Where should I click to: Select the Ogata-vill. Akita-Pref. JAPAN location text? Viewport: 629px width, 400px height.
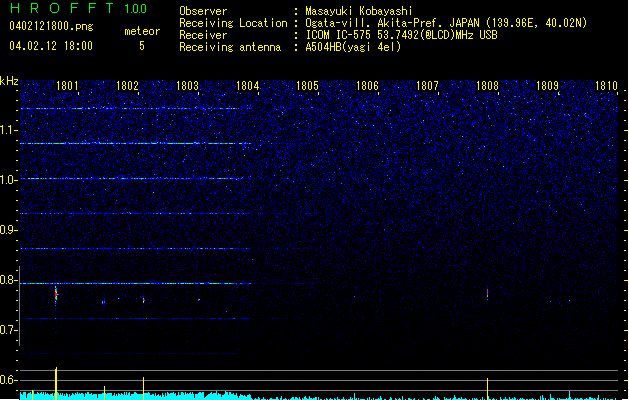click(x=446, y=23)
